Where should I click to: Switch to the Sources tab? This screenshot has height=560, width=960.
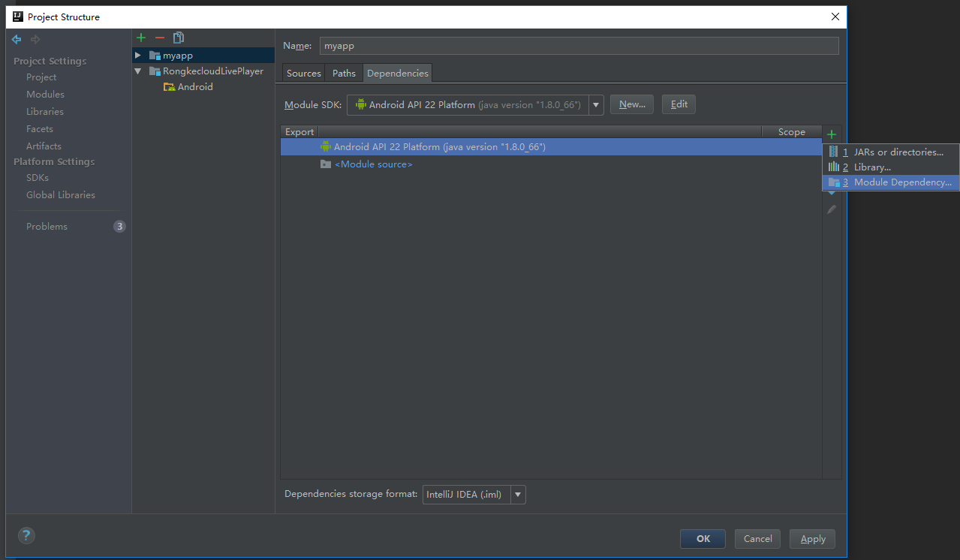[x=304, y=73]
